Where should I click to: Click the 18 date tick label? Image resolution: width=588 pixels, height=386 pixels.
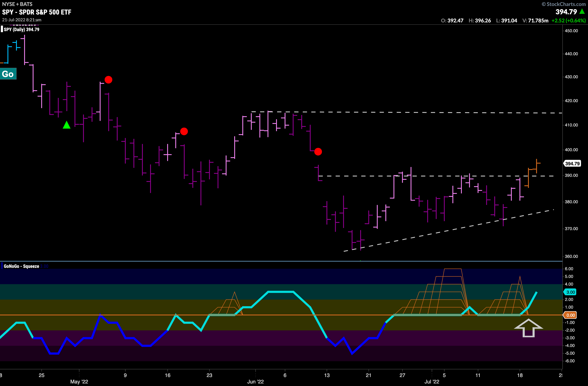pos(520,375)
